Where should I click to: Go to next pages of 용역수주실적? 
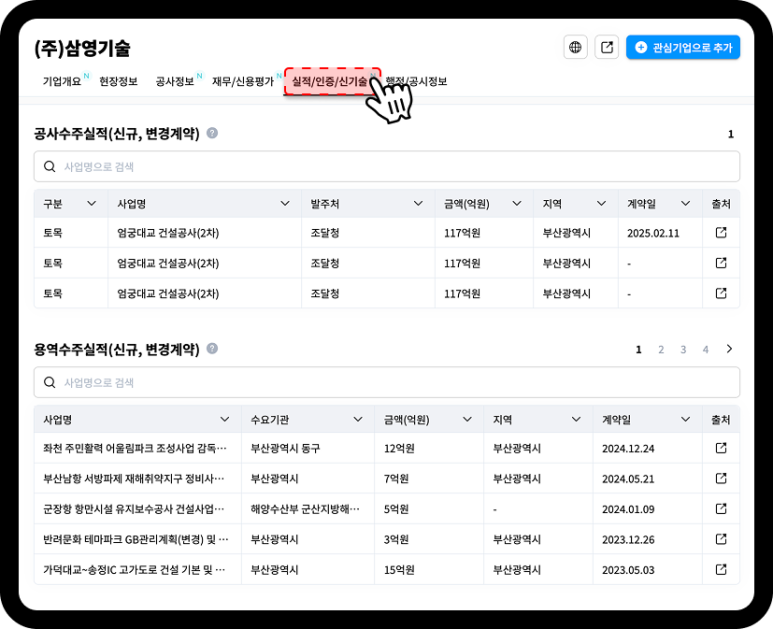click(729, 349)
